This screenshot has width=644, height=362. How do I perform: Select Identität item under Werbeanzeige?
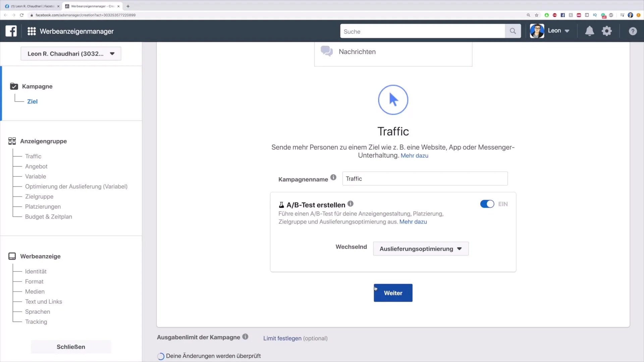tap(35, 271)
